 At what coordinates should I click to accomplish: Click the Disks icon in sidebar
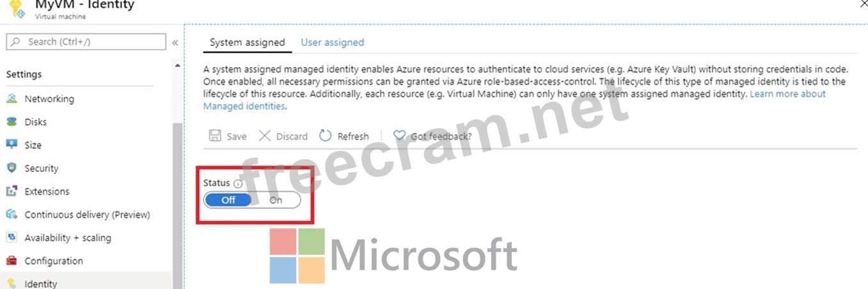tap(12, 121)
